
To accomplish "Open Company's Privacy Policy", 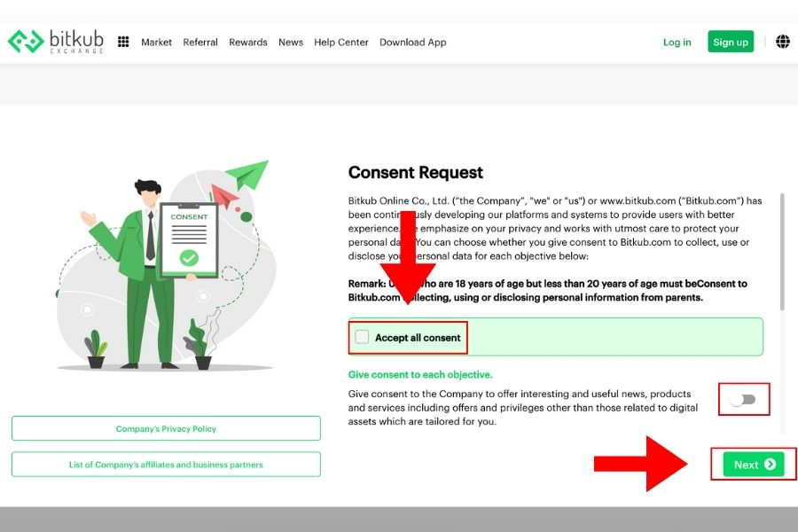I will [x=166, y=428].
